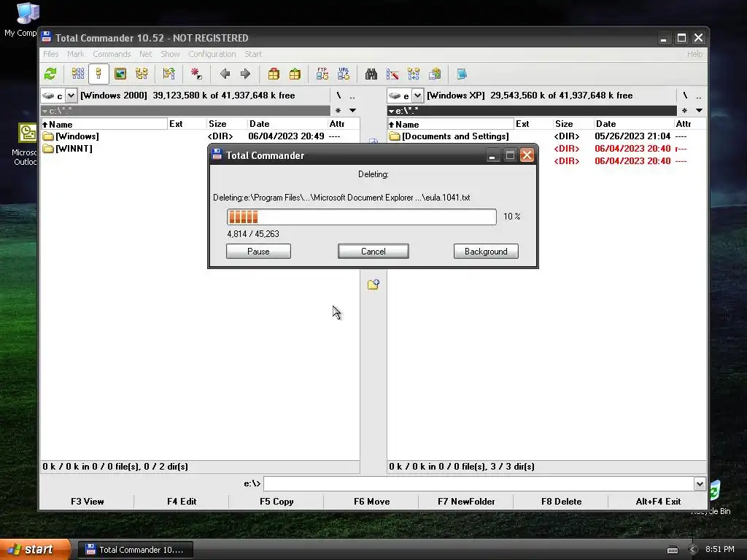Open the Mark menu
The image size is (747, 560).
coord(75,54)
